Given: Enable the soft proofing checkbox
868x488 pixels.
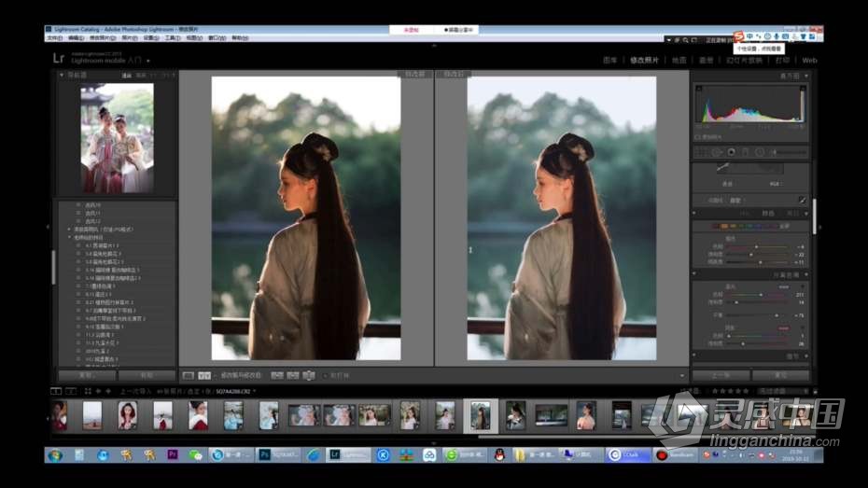Looking at the screenshot, I should [697, 136].
